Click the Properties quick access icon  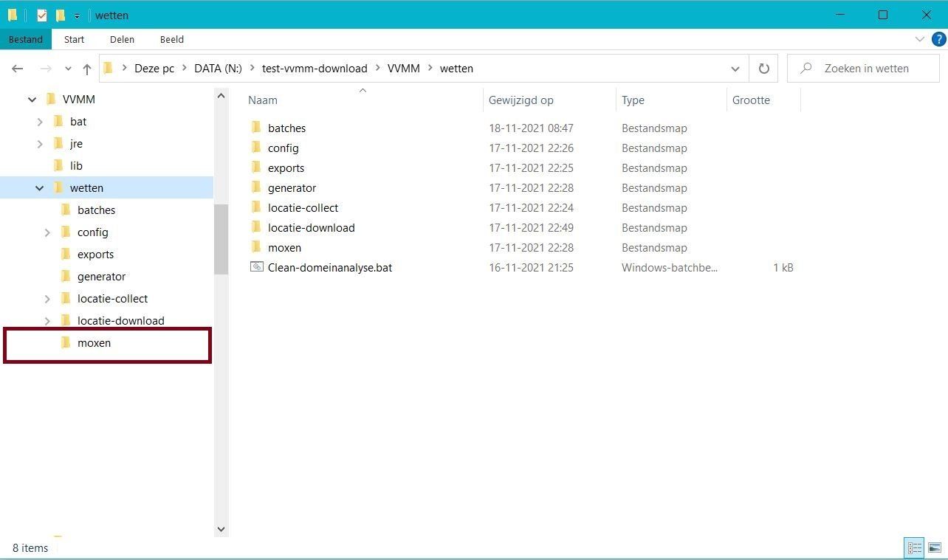(x=42, y=15)
